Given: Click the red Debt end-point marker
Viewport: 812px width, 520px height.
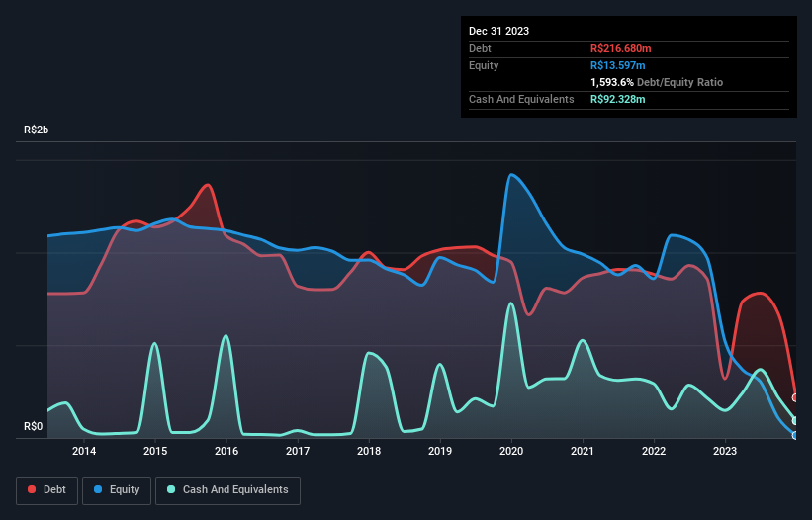Looking at the screenshot, I should tap(795, 397).
